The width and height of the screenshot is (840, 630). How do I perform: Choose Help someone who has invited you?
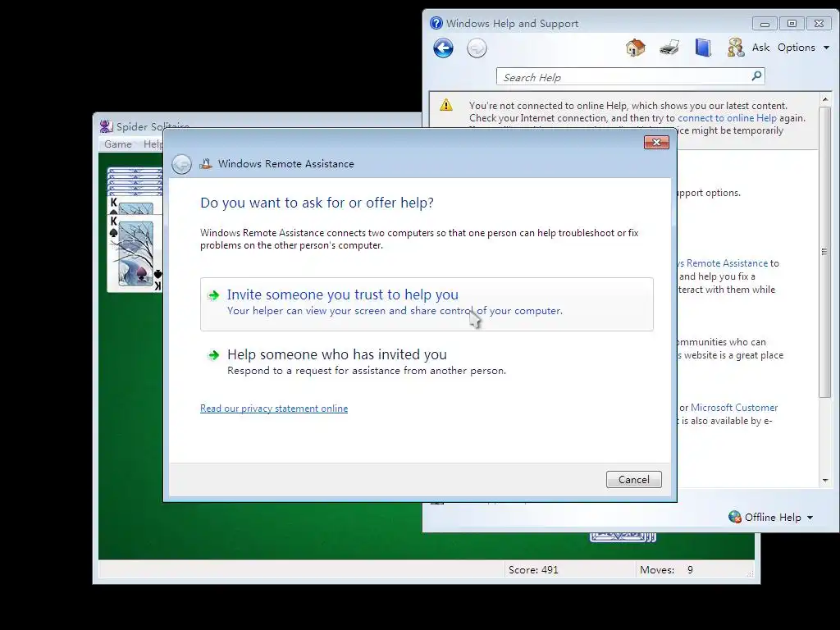427,362
